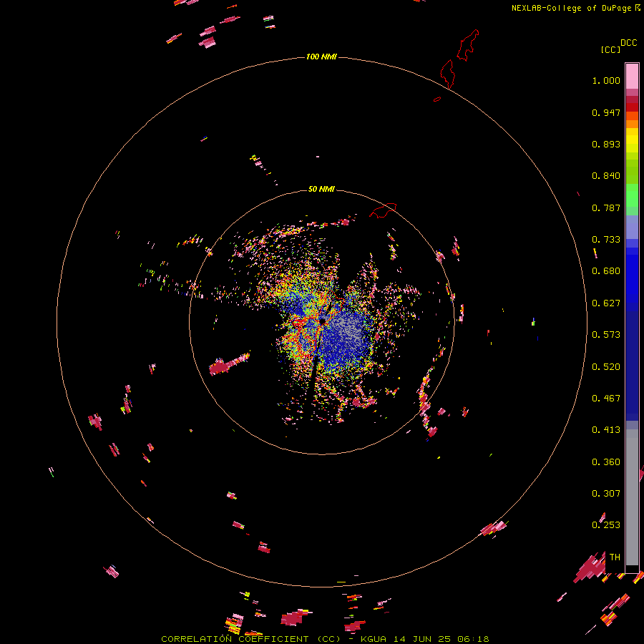Image resolution: width=644 pixels, height=644 pixels.
Task: Select the 0.253 legend value
Action: pyautogui.click(x=606, y=525)
